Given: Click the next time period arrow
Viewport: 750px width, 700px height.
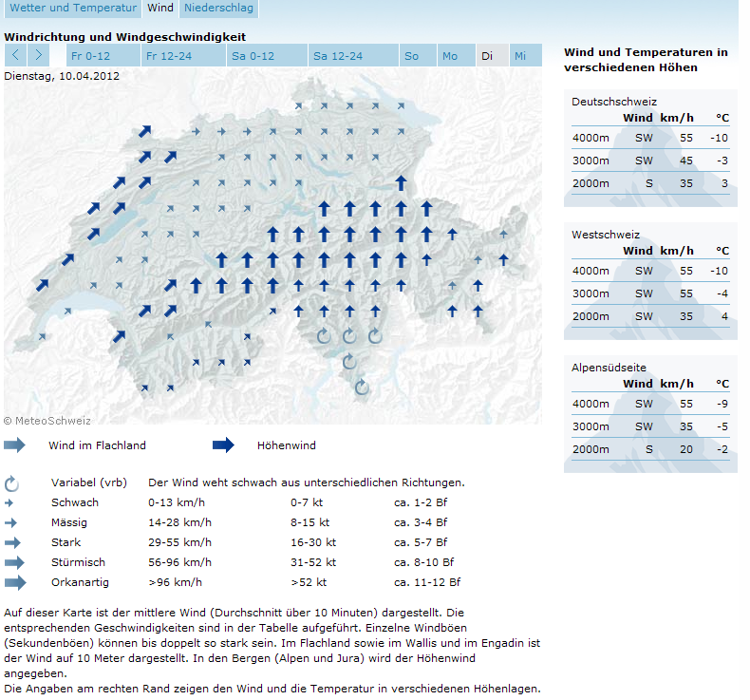Looking at the screenshot, I should (x=39, y=55).
